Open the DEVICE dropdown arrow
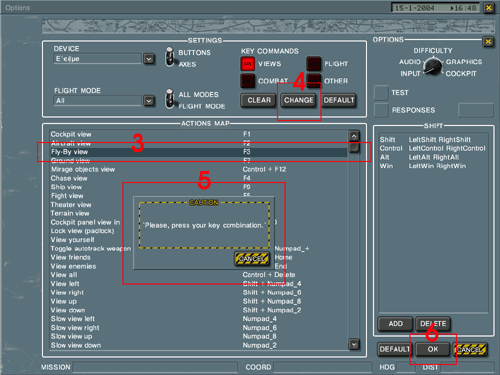500x375 pixels. point(149,59)
